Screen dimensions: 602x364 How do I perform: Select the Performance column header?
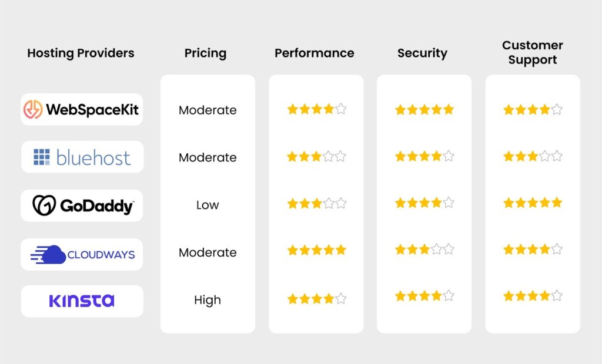[315, 53]
